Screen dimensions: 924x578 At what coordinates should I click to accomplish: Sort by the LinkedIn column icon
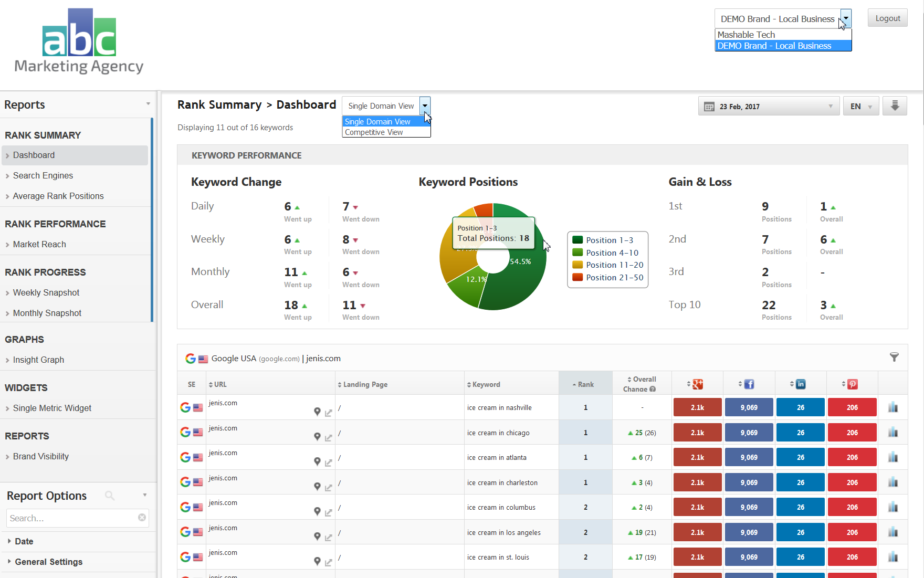pyautogui.click(x=800, y=384)
